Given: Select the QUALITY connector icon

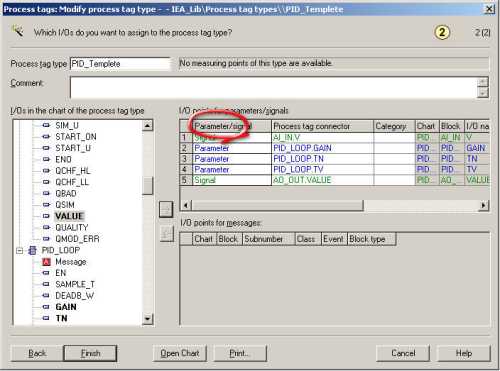Looking at the screenshot, I should point(46,227).
